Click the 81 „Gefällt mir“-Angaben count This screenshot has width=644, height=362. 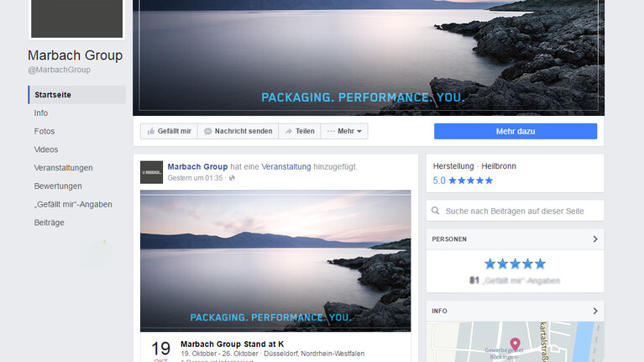[515, 281]
